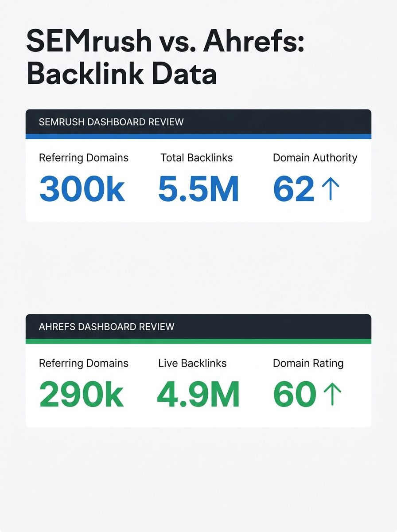Select the Domain Rating label
397x532 pixels.
(x=308, y=364)
